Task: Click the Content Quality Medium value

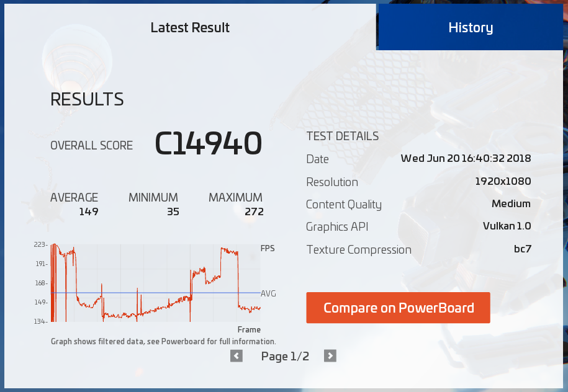Action: (x=511, y=204)
